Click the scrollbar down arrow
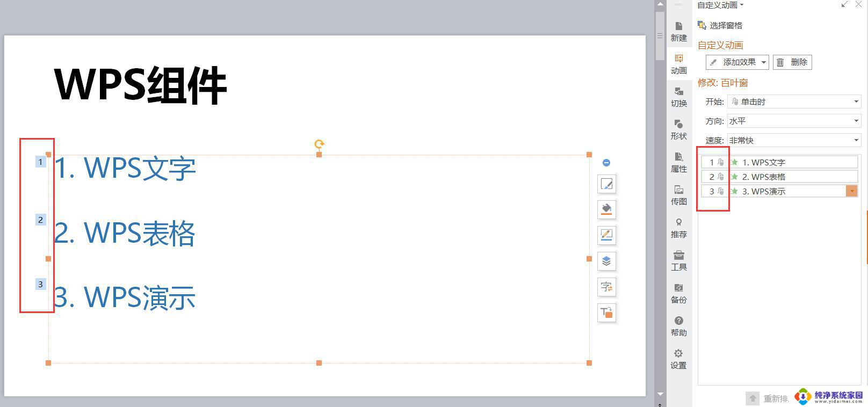 [660, 394]
